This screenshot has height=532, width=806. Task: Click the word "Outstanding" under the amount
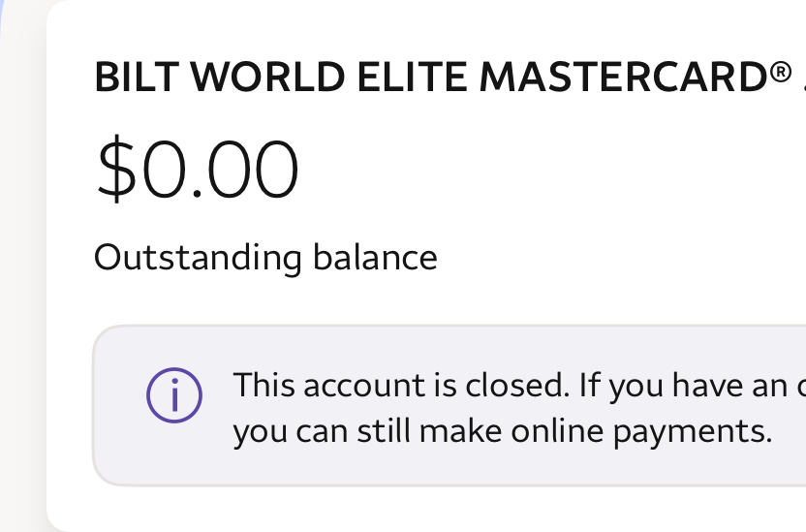[198, 258]
